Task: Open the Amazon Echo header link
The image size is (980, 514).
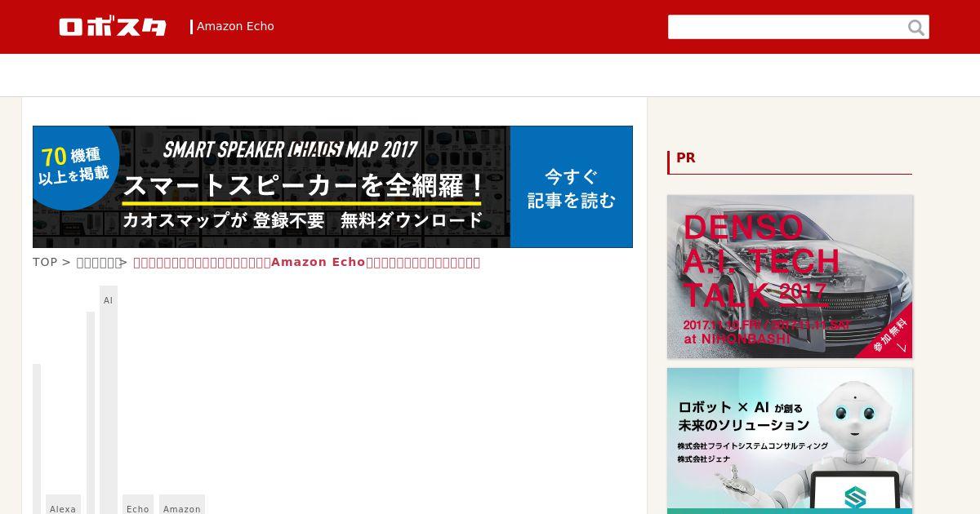Action: pos(235,26)
